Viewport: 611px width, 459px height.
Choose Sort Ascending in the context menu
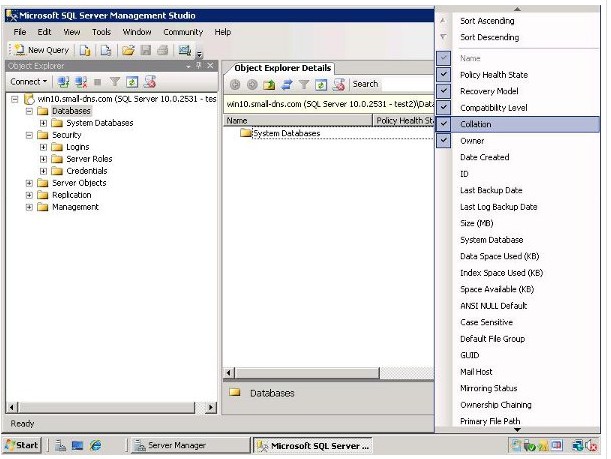pyautogui.click(x=487, y=21)
